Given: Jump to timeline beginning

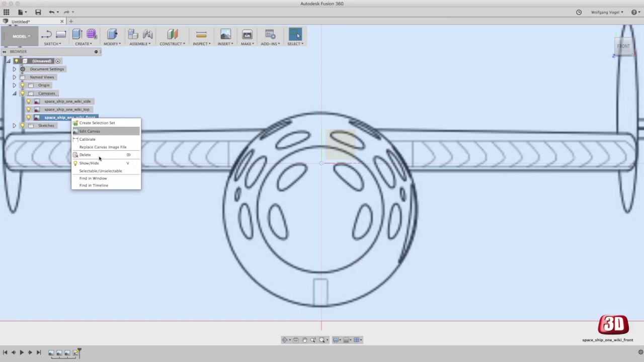Looking at the screenshot, I should click(x=5, y=353).
